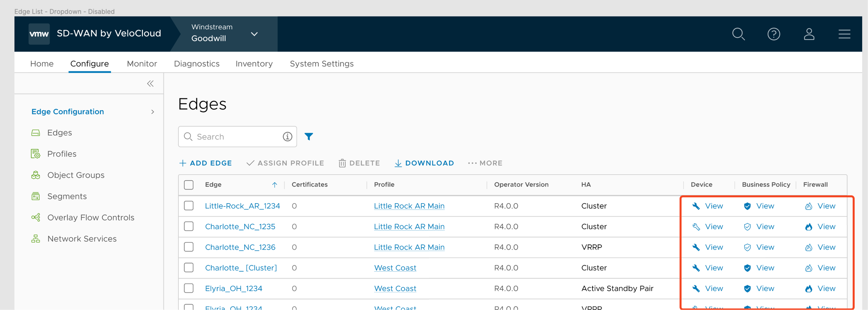868x310 pixels.
Task: Click Business Policy shield icon for Charlotte_NC_1236
Action: tap(747, 247)
